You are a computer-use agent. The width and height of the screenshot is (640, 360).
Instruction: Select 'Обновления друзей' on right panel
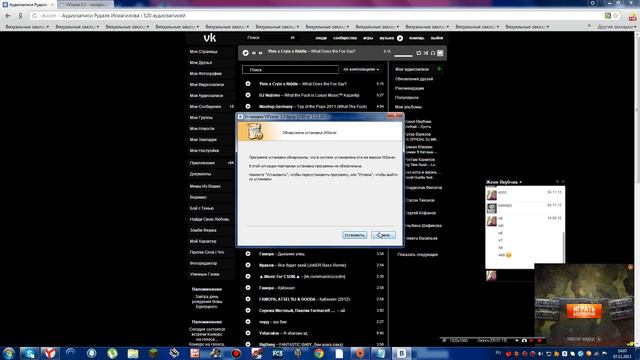point(414,79)
